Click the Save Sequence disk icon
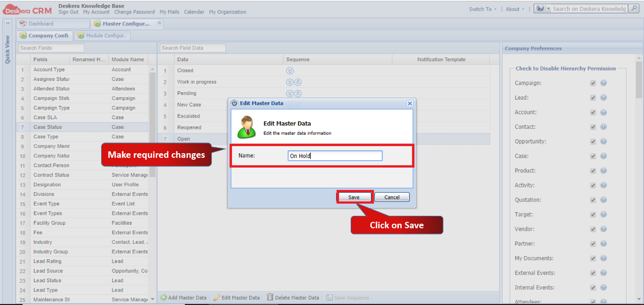 [330, 297]
